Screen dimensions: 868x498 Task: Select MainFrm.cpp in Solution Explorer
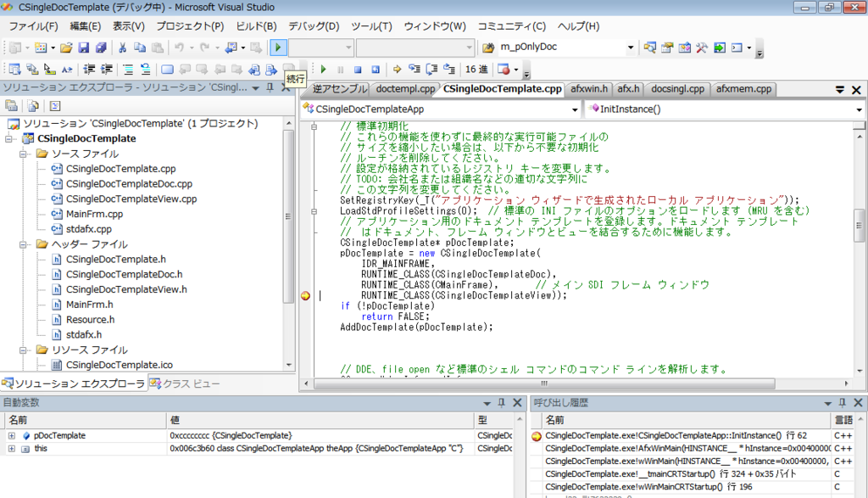[x=94, y=214]
